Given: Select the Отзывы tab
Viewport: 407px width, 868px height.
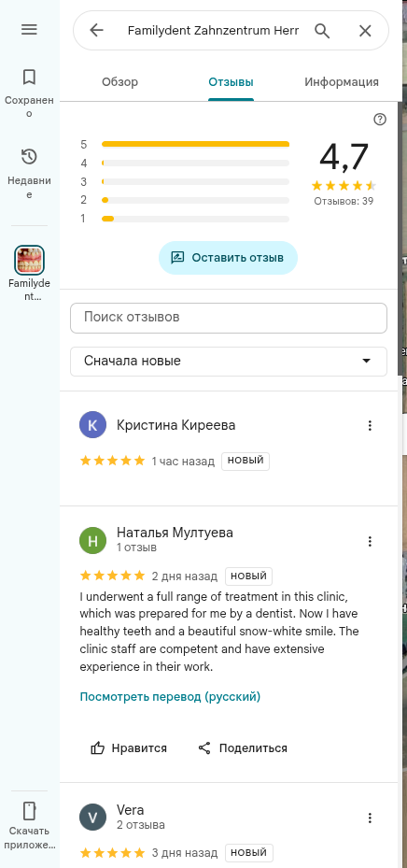Looking at the screenshot, I should click(231, 82).
